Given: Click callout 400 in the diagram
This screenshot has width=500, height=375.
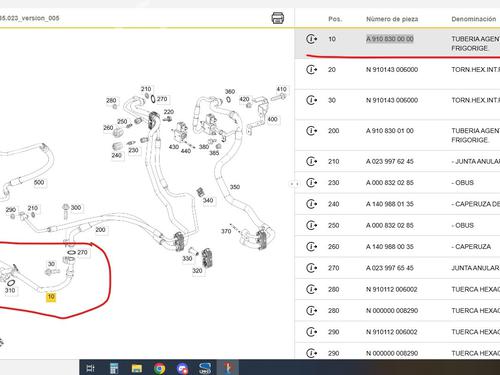Looking at the screenshot, I should pos(272,119).
